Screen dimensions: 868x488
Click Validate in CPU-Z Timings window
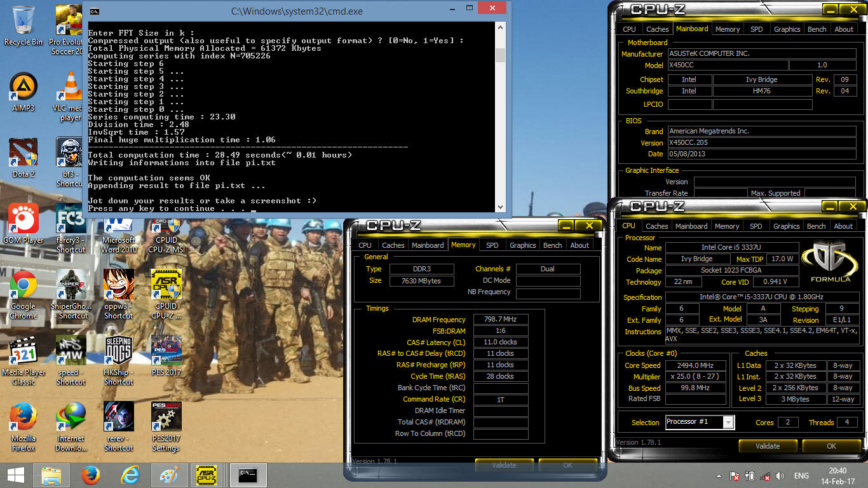504,465
